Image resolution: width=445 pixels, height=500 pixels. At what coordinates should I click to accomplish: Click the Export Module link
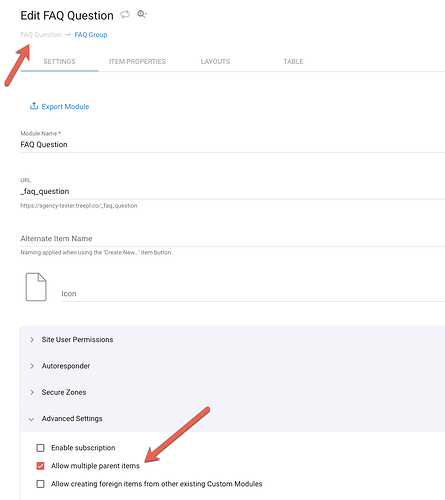click(x=65, y=107)
